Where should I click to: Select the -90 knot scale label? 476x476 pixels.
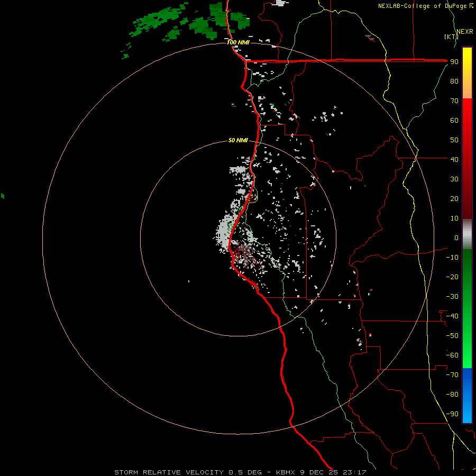pyautogui.click(x=452, y=414)
